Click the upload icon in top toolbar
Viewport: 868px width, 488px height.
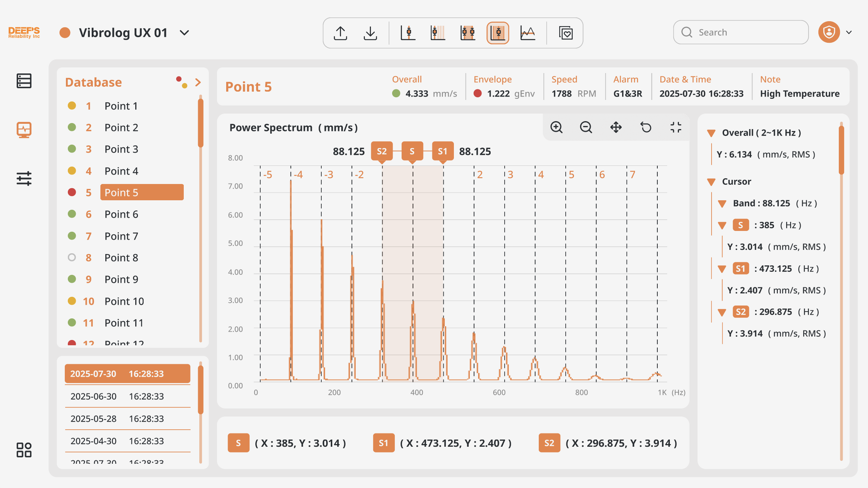340,33
